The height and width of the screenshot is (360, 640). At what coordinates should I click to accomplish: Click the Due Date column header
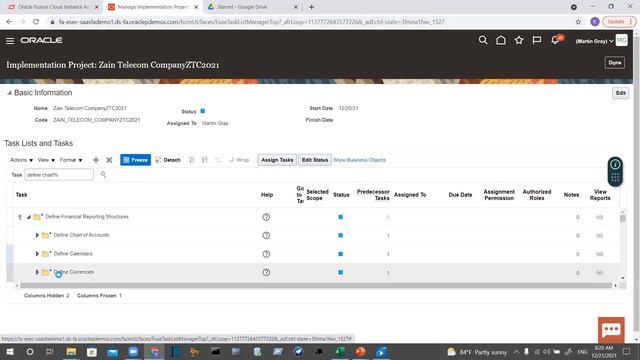point(460,195)
